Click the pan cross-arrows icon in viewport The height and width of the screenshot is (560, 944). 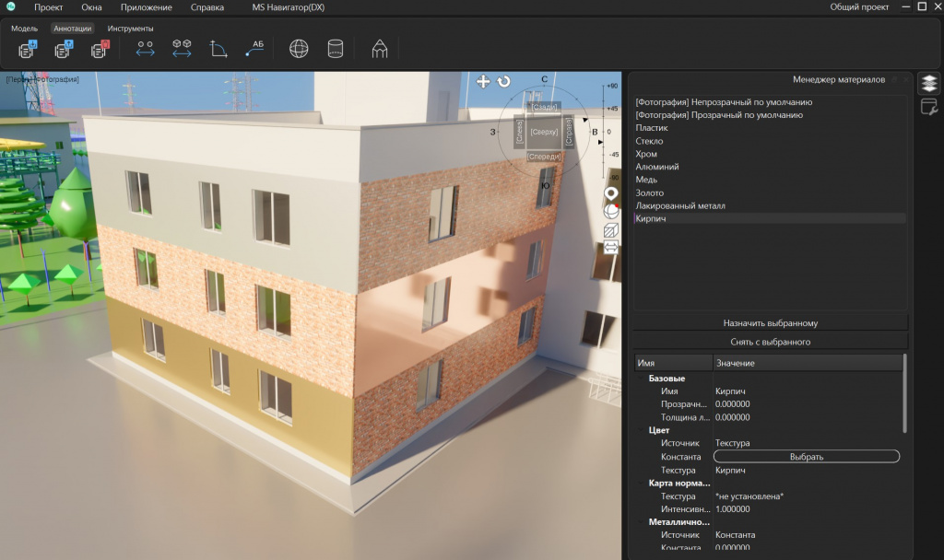(x=483, y=81)
